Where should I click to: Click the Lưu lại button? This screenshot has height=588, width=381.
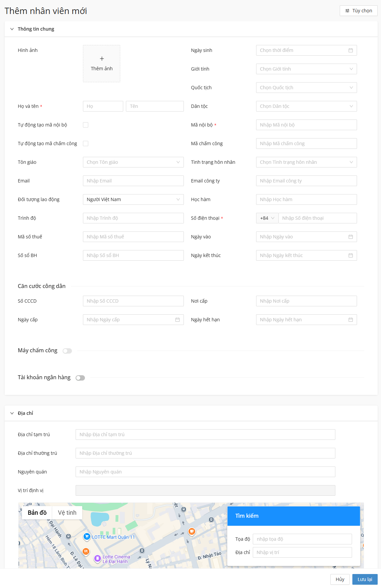coord(365,579)
